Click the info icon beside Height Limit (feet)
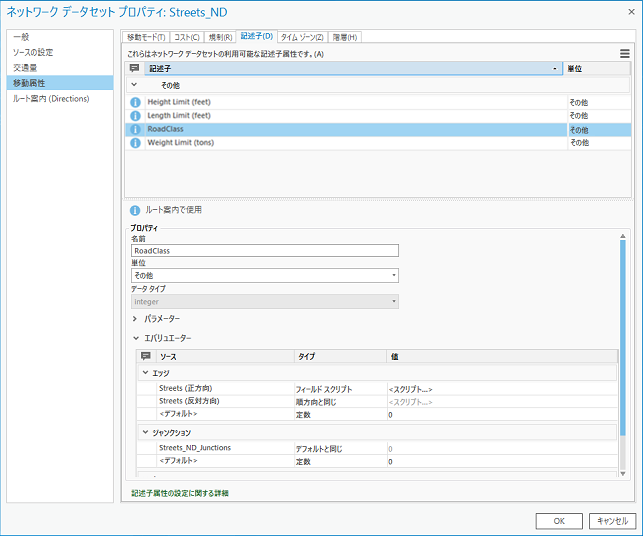Image resolution: width=643 pixels, height=536 pixels. coord(135,102)
